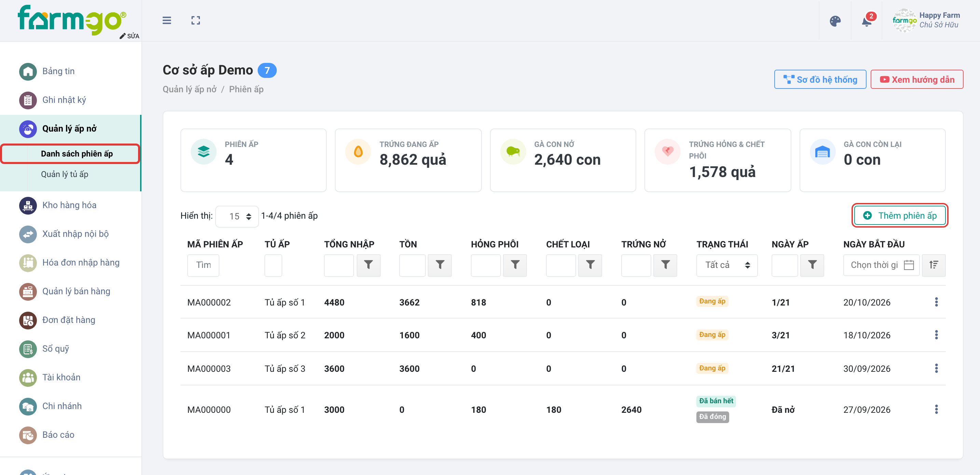Click the Báo cáo icon

click(x=28, y=435)
